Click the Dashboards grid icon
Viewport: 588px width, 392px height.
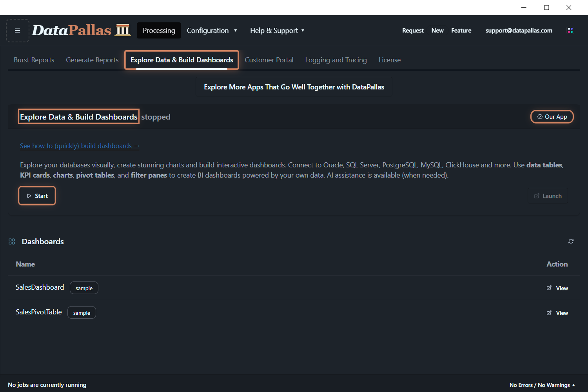tap(12, 241)
